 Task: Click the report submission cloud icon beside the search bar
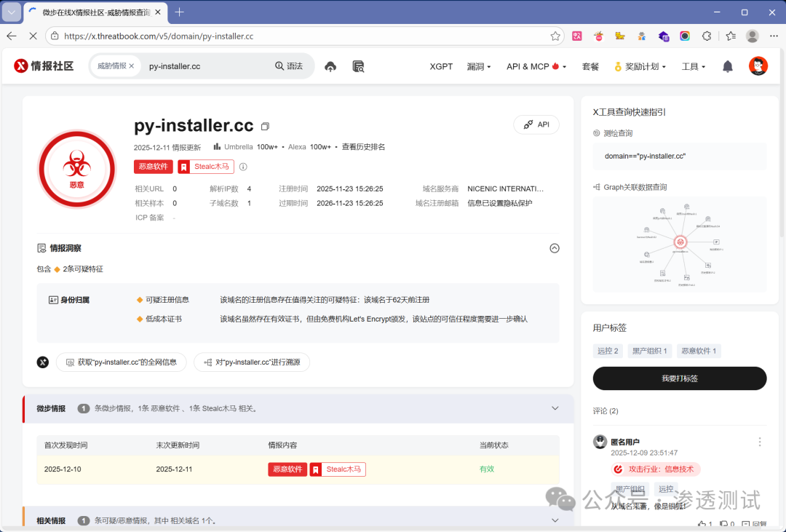pos(330,65)
